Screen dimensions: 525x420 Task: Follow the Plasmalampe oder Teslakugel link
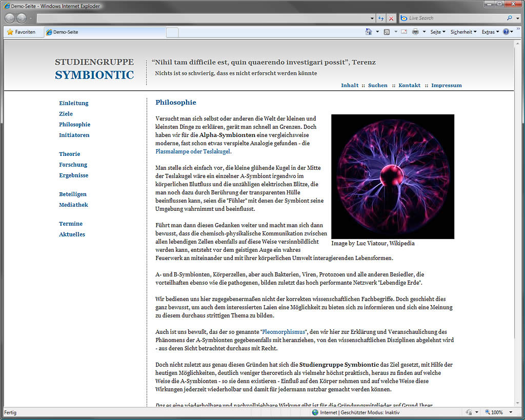click(193, 151)
